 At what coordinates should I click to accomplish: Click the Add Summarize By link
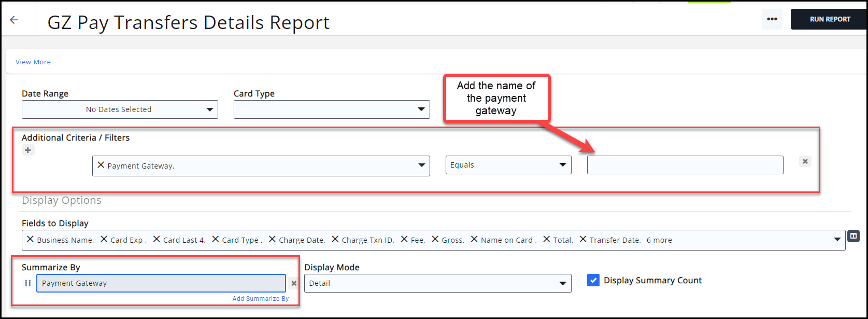click(x=260, y=299)
